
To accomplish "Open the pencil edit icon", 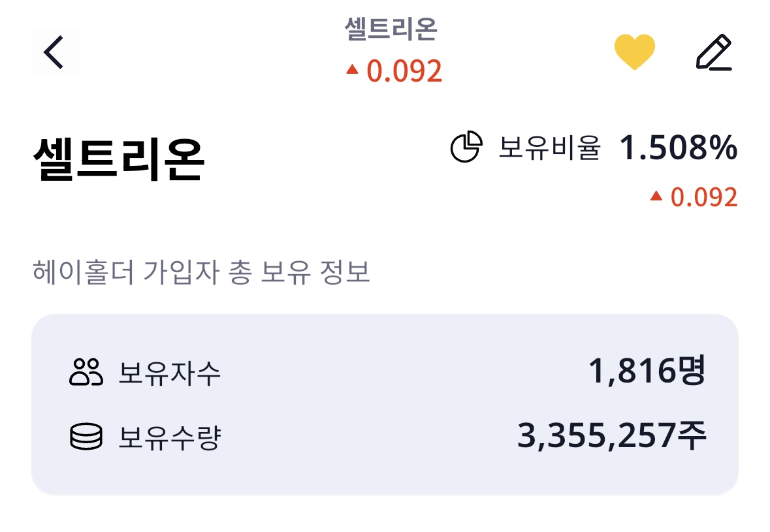I will point(714,53).
